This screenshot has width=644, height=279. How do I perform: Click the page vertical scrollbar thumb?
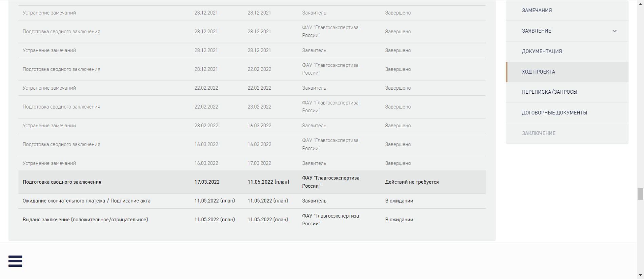pos(640,194)
